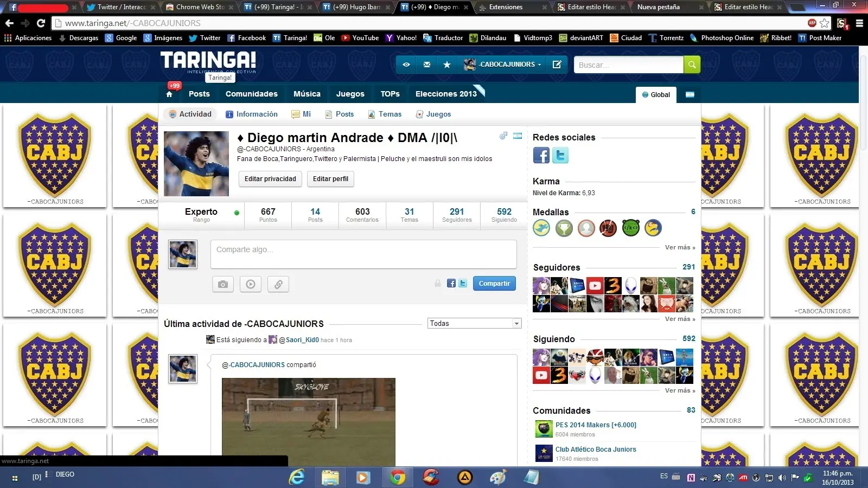Image resolution: width=868 pixels, height=488 pixels.
Task: Open the TOPs navigation item
Action: 390,94
